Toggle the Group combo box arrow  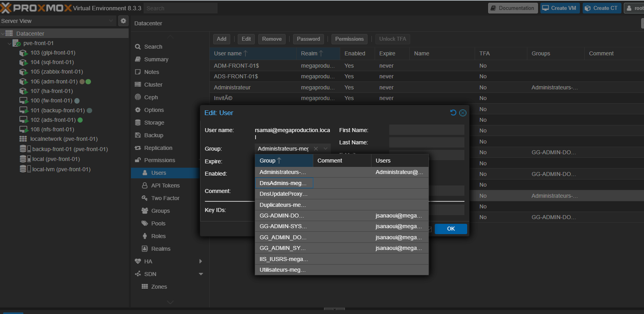point(326,149)
